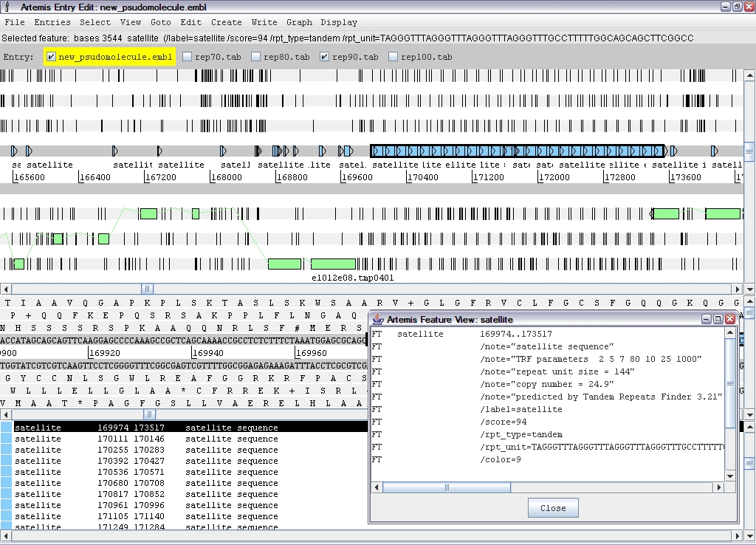The width and height of the screenshot is (756, 545).
Task: Select satellite row 170817 170852
Action: tap(184, 494)
